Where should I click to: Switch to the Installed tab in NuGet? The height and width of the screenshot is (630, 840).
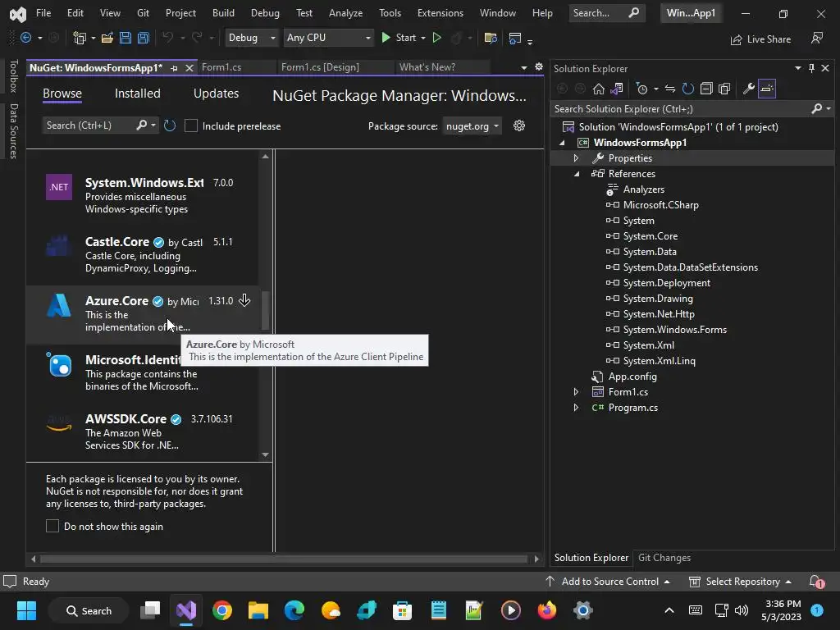coord(138,94)
